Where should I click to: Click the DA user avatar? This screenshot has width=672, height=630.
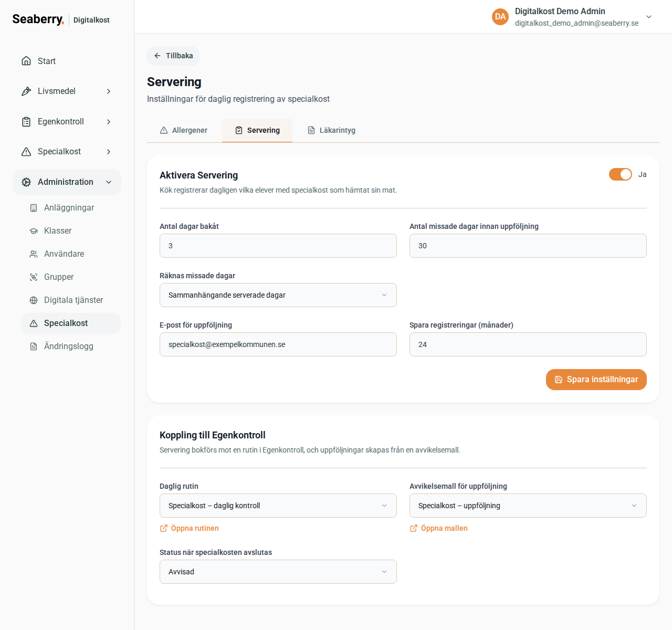(500, 17)
